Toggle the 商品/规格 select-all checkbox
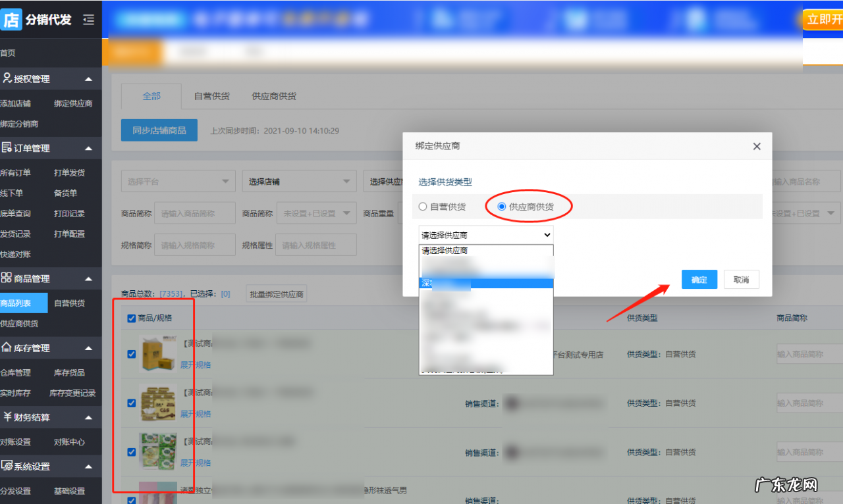843x504 pixels. [x=131, y=318]
